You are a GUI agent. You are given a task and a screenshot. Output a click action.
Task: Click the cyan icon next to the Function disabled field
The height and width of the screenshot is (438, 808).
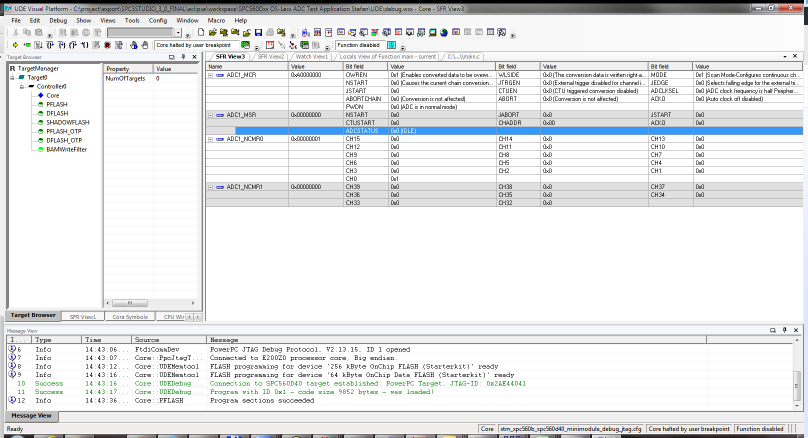(x=392, y=45)
